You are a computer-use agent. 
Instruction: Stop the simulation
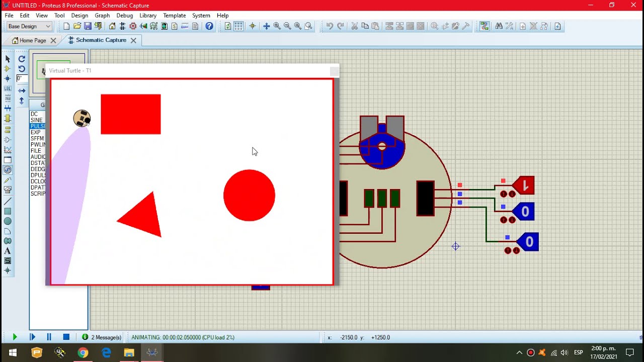click(x=66, y=337)
